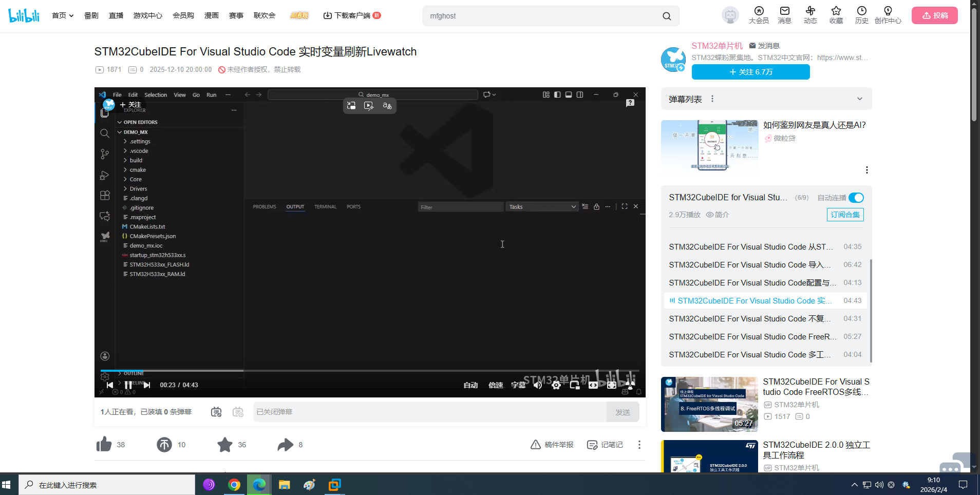The image size is (980, 495).
Task: Open 记笔记 note taking
Action: (x=605, y=445)
